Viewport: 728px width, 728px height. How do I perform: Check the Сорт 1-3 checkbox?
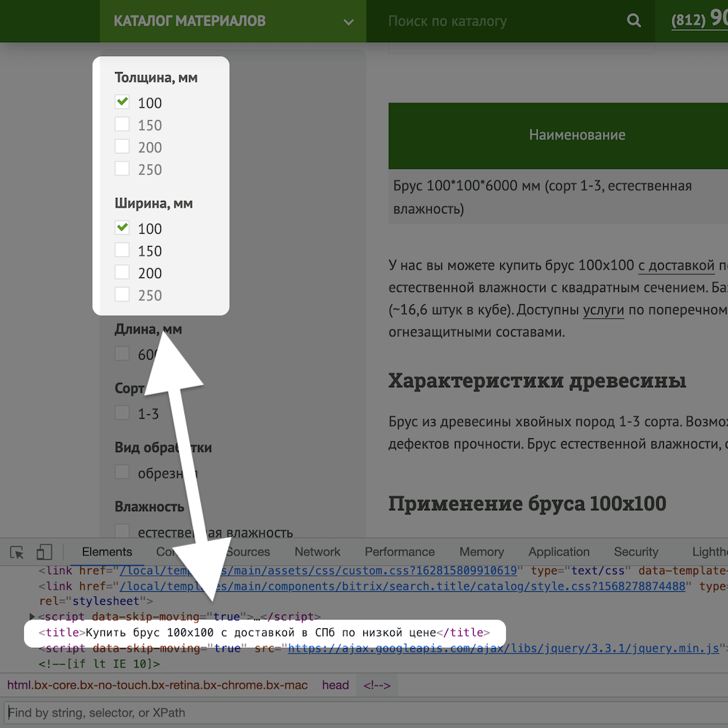pyautogui.click(x=122, y=413)
